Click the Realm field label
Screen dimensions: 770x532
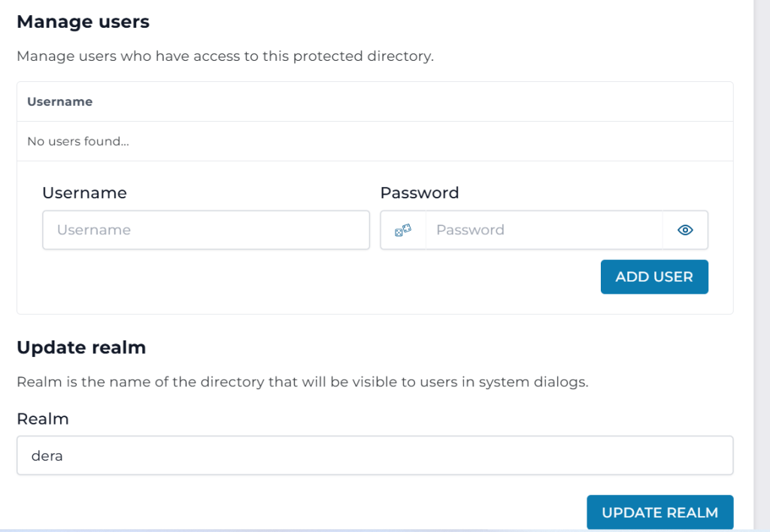coord(42,419)
